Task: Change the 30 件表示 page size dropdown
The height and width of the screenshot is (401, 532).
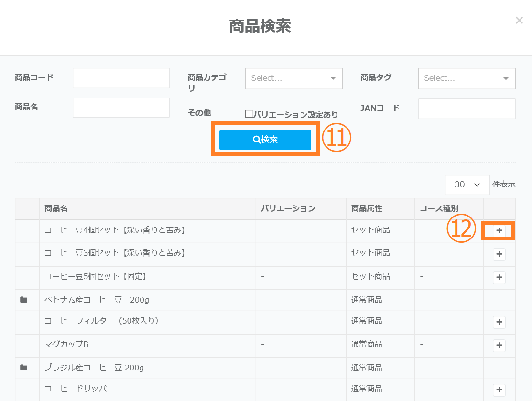Action: pos(467,184)
